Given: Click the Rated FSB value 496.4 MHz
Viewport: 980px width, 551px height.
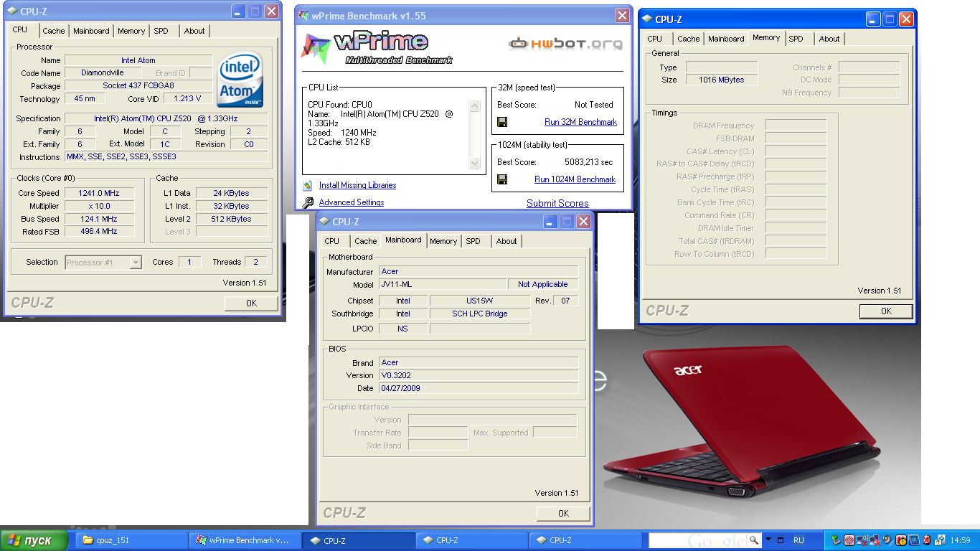Looking at the screenshot, I should coord(100,232).
